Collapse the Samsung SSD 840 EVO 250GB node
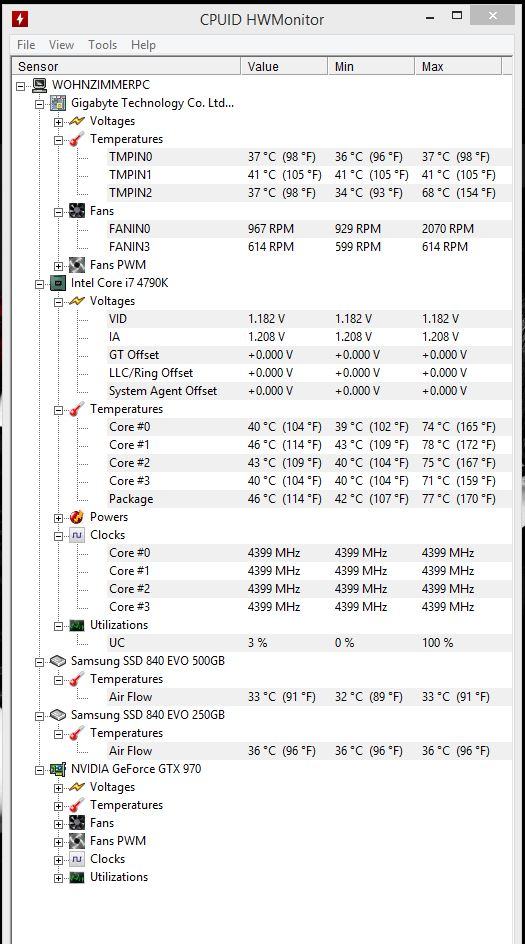The width and height of the screenshot is (525, 944). [40, 716]
